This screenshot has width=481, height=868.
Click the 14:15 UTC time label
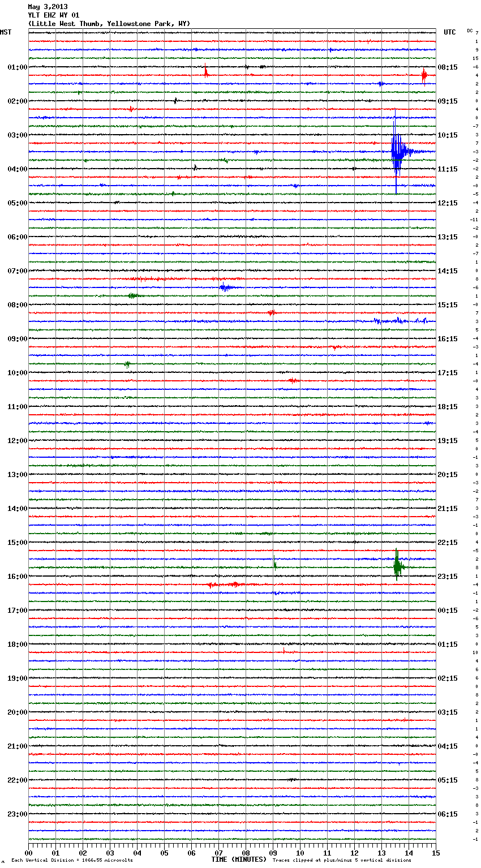point(448,271)
